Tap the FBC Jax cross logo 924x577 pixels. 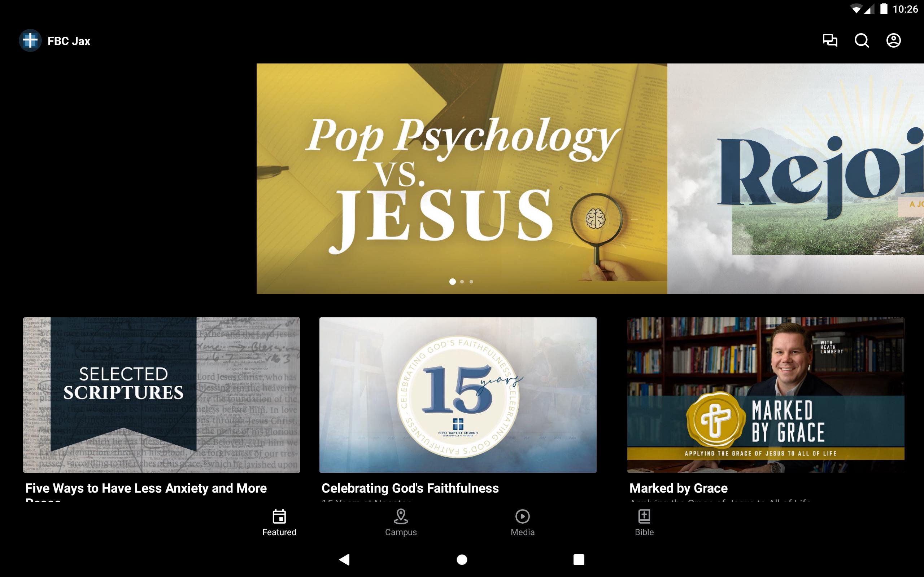click(30, 40)
